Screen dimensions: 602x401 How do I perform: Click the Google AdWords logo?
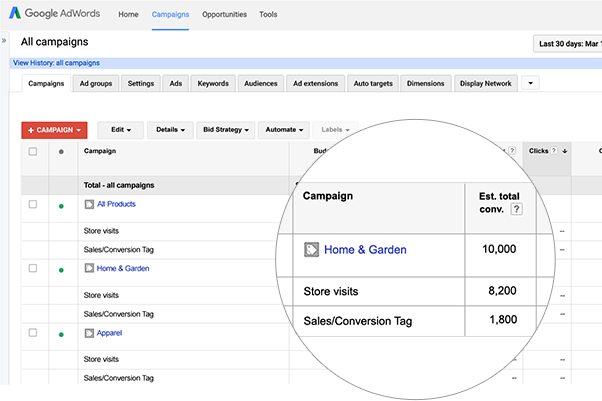click(x=55, y=13)
